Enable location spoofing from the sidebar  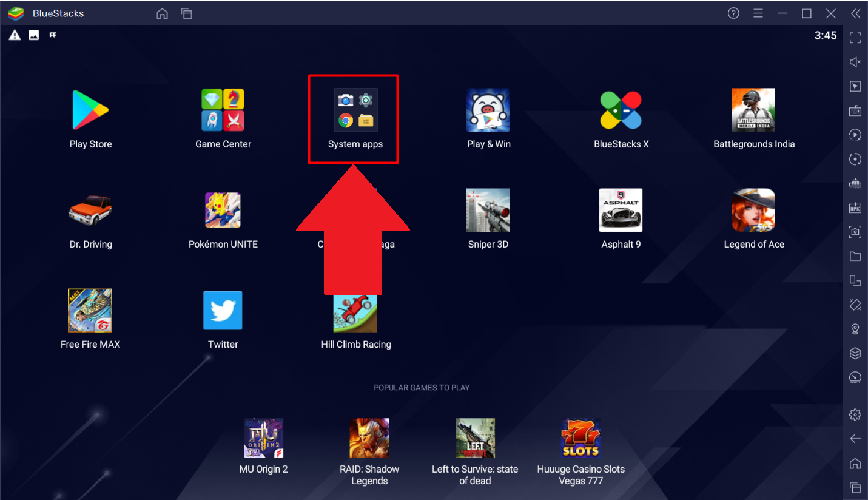pyautogui.click(x=855, y=329)
